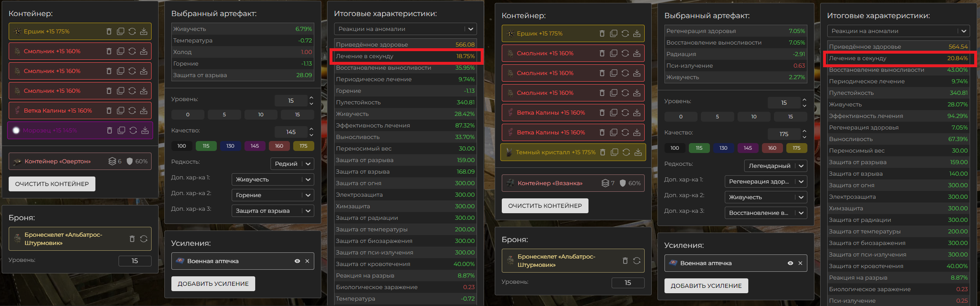
Task: Toggle eye icon for Военная аптечка under Редкий editor
Action: (x=297, y=261)
